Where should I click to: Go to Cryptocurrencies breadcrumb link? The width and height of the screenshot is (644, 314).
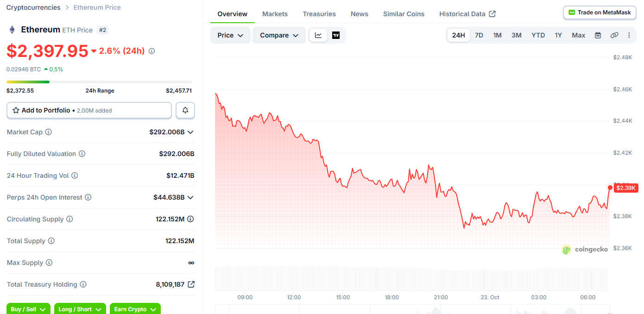(33, 7)
